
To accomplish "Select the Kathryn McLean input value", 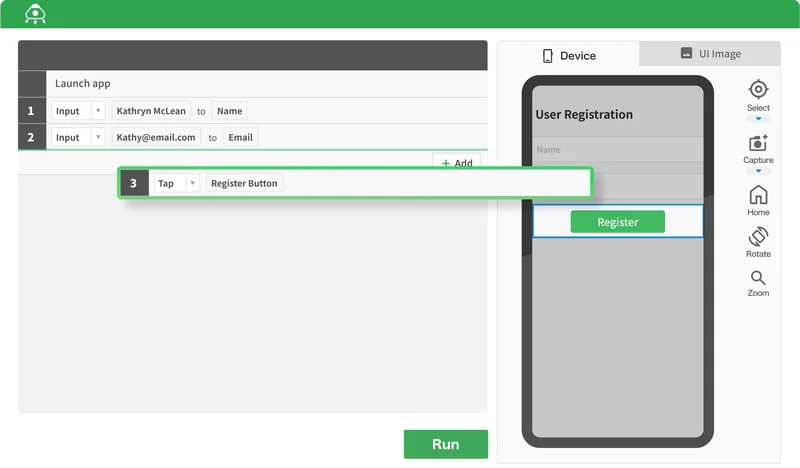I will coord(153,111).
